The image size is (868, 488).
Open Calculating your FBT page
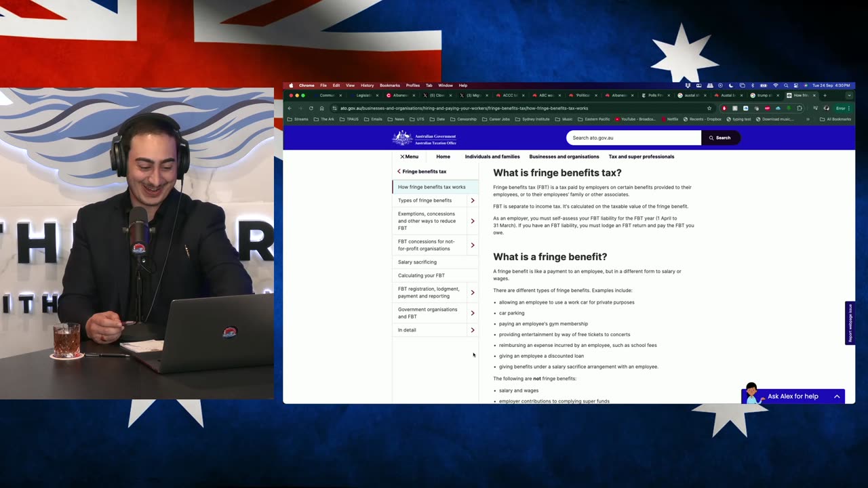[421, 276]
